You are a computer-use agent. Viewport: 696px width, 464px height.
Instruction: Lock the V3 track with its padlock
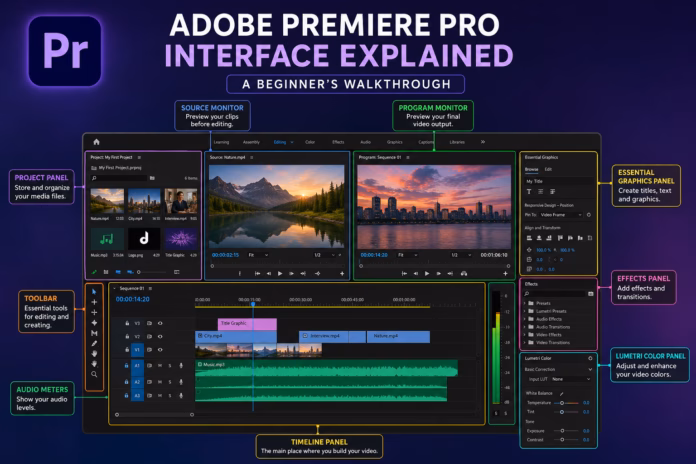click(x=127, y=323)
